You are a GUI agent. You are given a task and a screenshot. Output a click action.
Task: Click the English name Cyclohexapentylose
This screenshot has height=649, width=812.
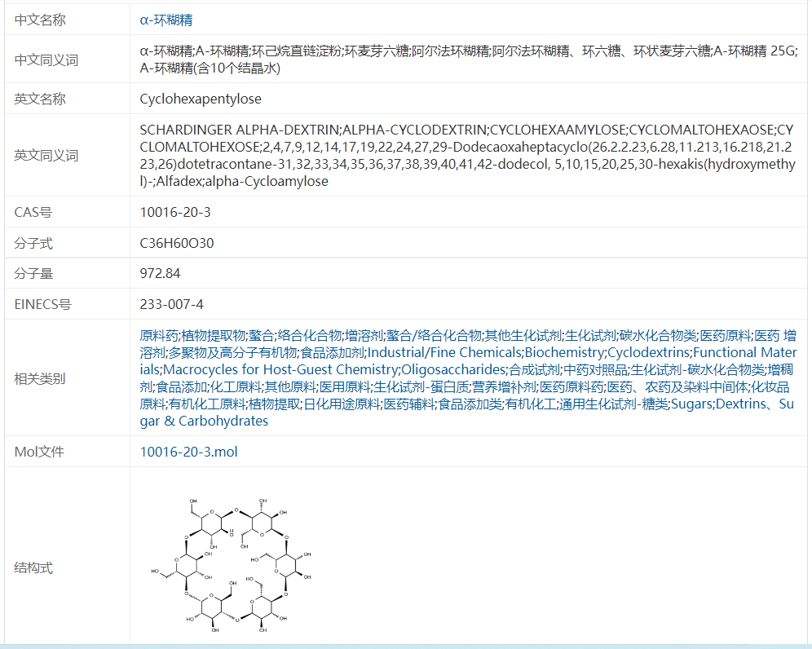click(x=201, y=99)
